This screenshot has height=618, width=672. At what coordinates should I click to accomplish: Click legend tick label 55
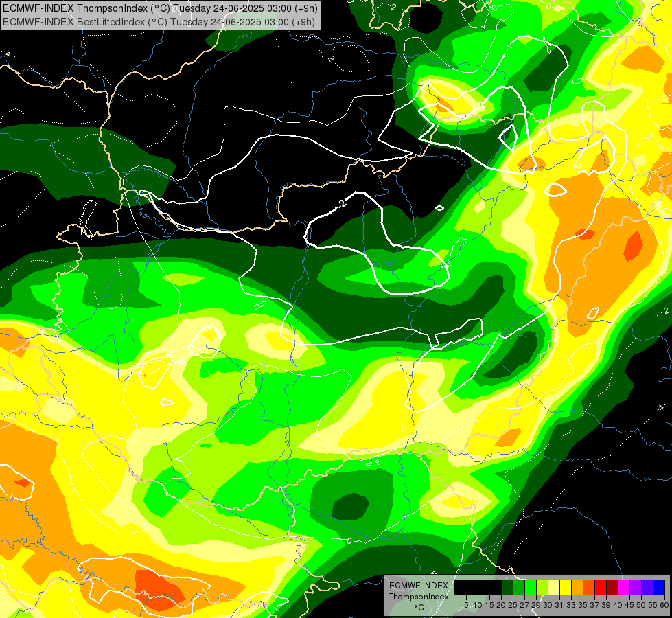(653, 605)
